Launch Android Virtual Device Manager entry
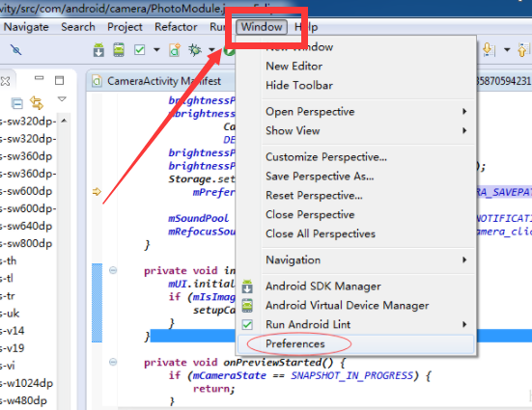The height and width of the screenshot is (410, 532). (356, 306)
